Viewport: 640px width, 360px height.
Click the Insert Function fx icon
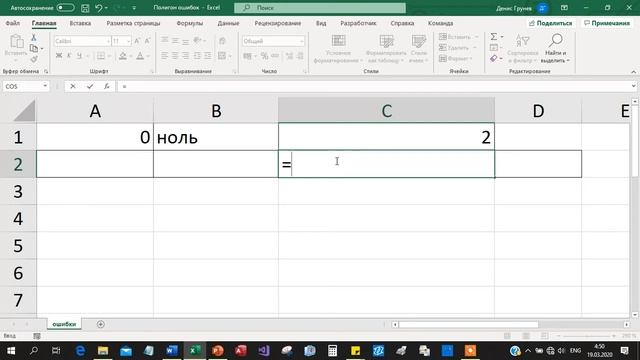[107, 86]
